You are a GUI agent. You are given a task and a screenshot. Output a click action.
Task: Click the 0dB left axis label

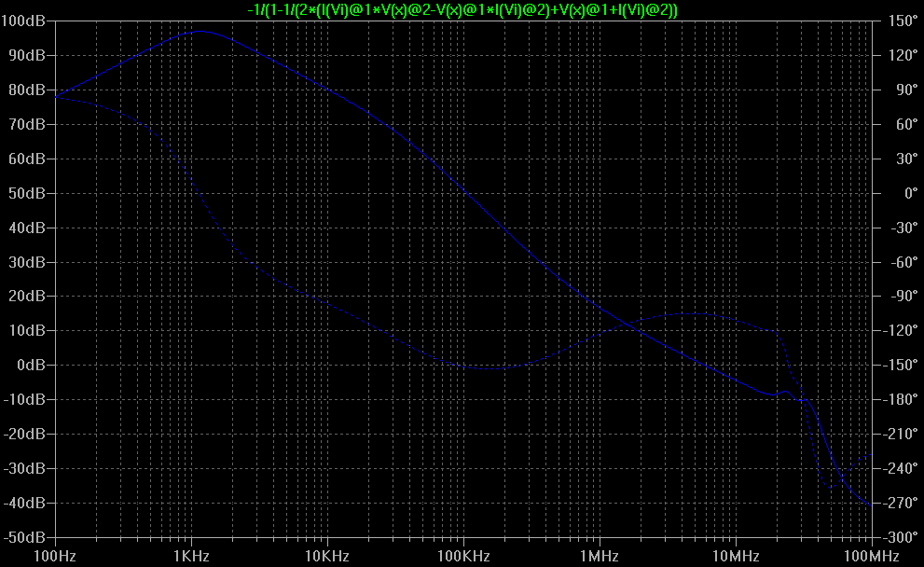tap(31, 366)
